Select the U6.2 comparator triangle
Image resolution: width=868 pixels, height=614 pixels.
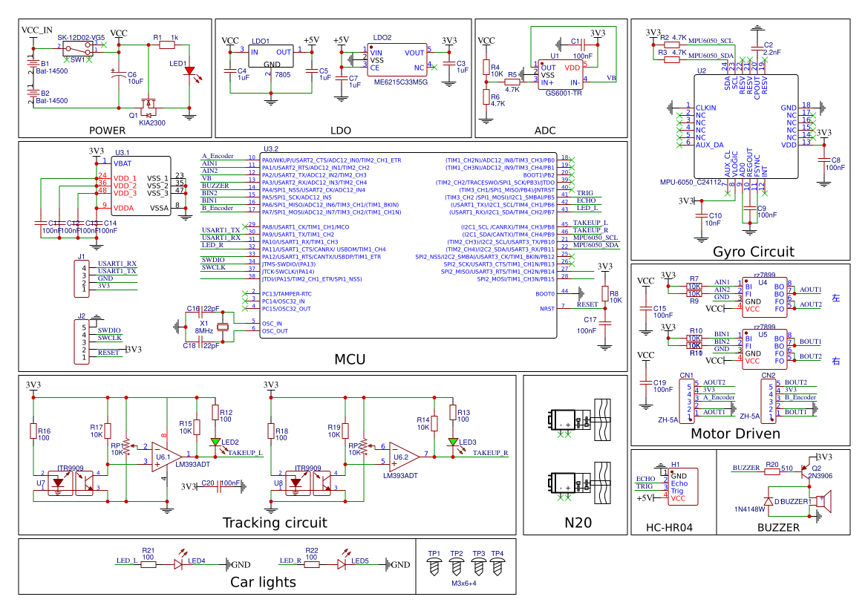tap(404, 457)
